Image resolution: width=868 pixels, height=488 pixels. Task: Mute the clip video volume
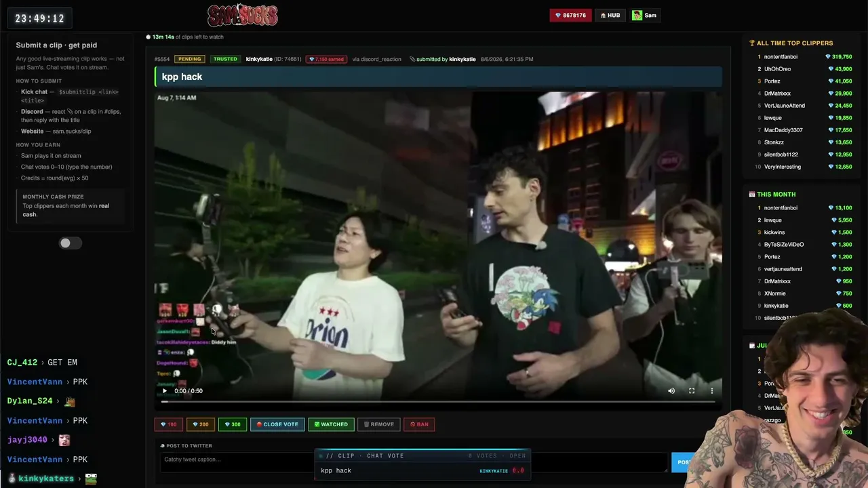(x=671, y=390)
